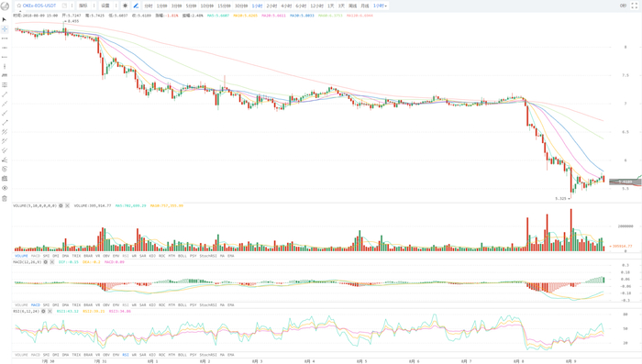This screenshot has width=642, height=364.
Task: Select the 3天 timeframe button
Action: click(341, 6)
